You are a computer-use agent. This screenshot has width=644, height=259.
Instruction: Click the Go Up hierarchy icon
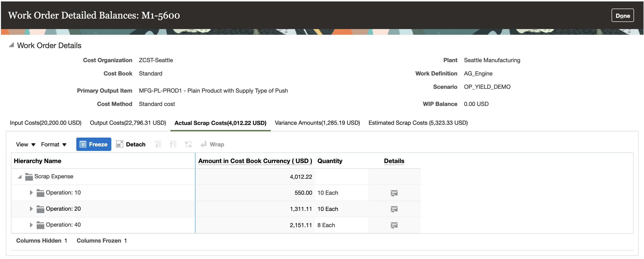point(158,144)
